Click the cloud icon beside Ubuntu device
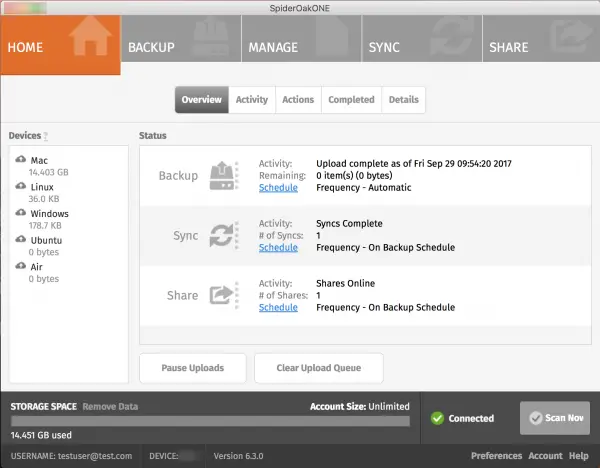 point(21,239)
